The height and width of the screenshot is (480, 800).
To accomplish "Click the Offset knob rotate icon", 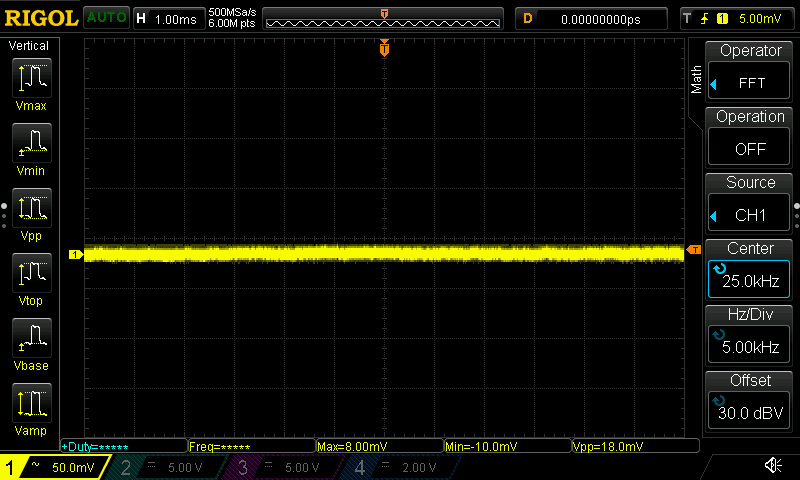I will point(719,400).
